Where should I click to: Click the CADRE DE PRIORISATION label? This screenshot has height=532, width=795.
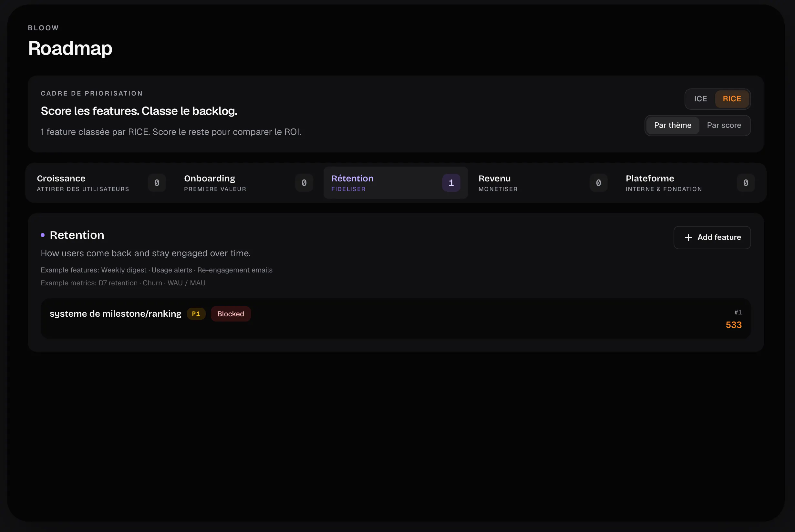tap(92, 93)
